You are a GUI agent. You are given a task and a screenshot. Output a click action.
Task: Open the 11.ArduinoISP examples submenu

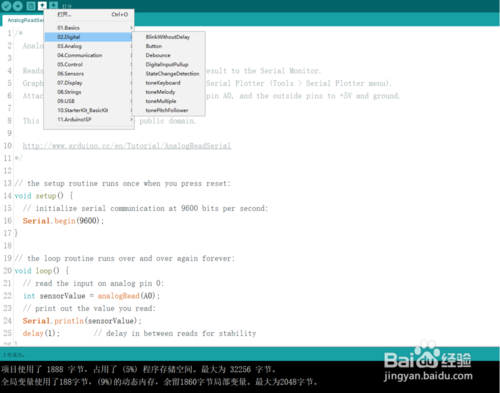coord(89,119)
